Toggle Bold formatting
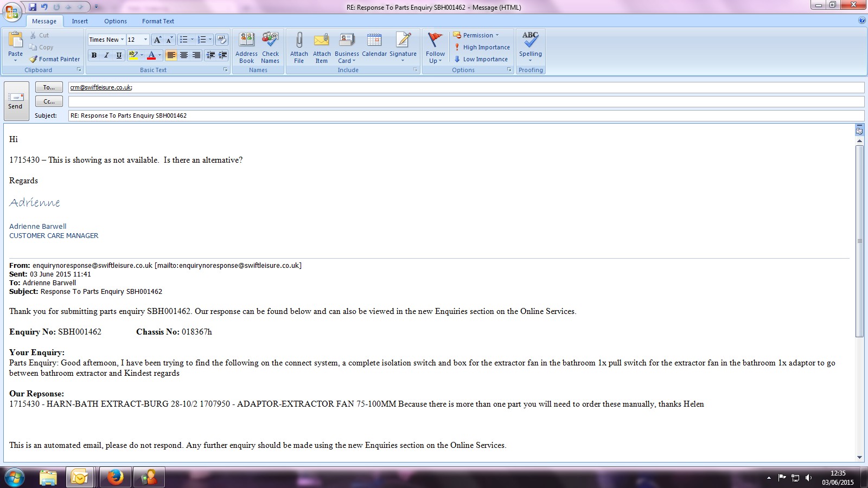Screen dimensions: 868x488 94,55
